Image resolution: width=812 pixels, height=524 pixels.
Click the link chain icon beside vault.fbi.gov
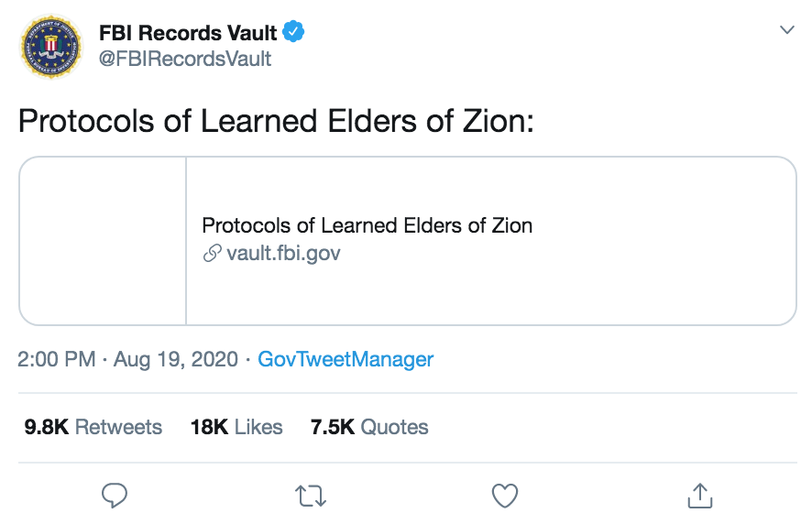coord(213,253)
